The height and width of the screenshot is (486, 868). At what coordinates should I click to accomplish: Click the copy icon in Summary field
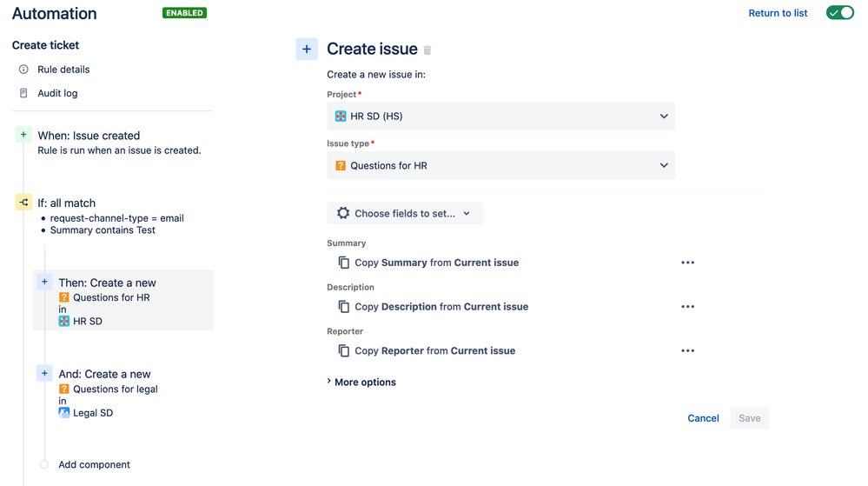(x=344, y=263)
